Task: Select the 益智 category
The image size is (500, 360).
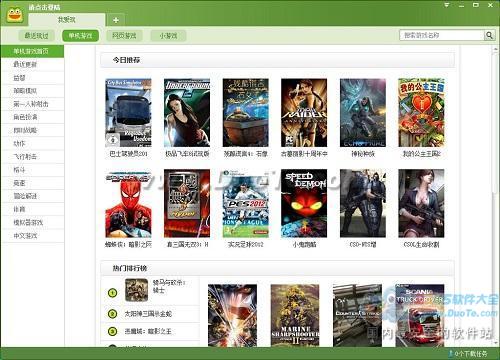Action: point(32,78)
